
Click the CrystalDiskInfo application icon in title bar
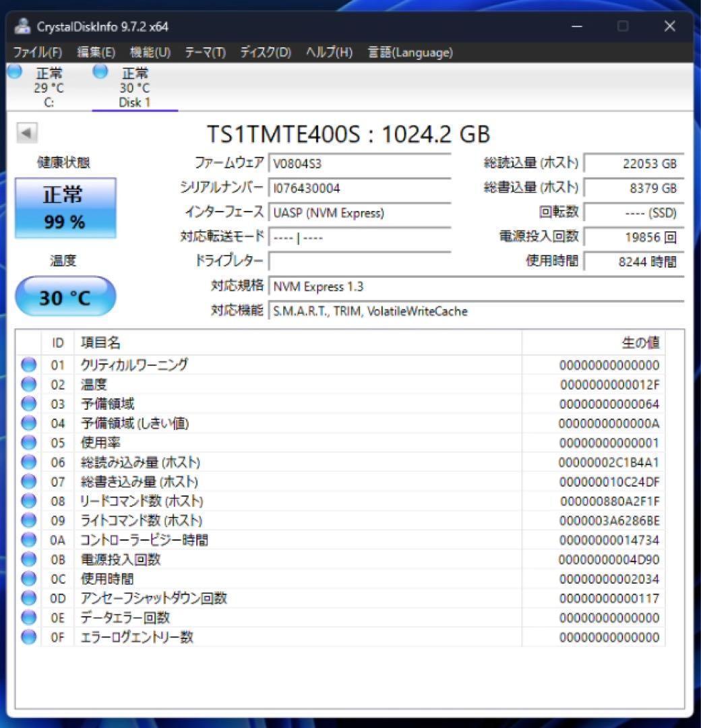(x=22, y=26)
